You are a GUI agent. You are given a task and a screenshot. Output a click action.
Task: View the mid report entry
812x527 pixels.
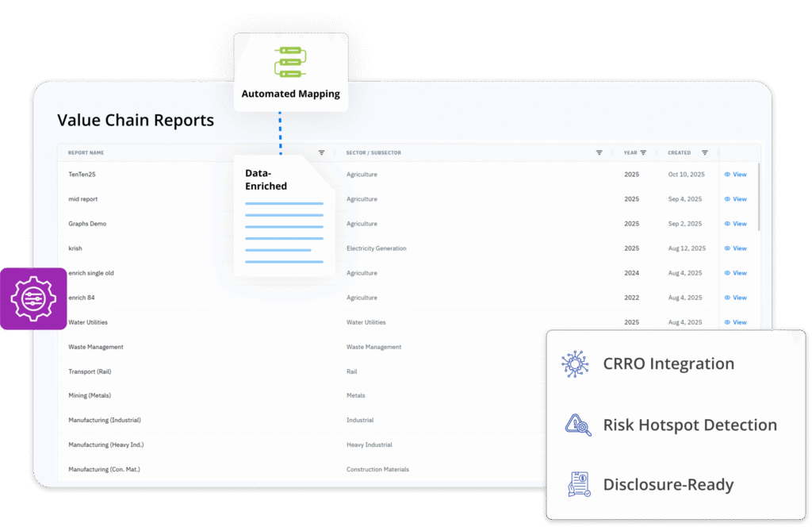point(735,199)
